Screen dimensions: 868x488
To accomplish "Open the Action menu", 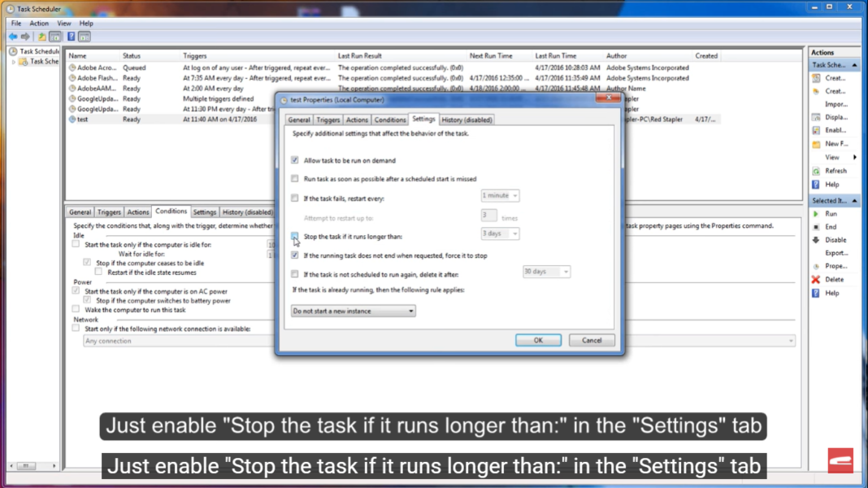I will point(38,23).
